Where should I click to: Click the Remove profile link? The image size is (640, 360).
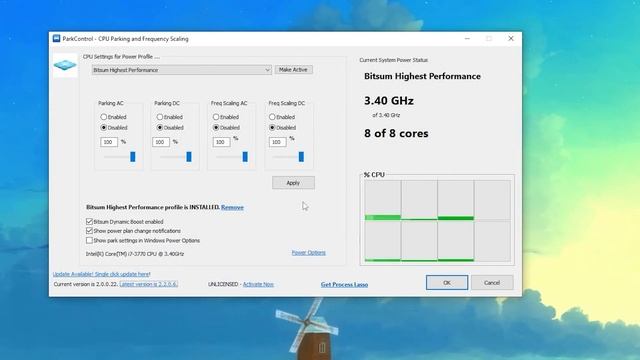232,207
